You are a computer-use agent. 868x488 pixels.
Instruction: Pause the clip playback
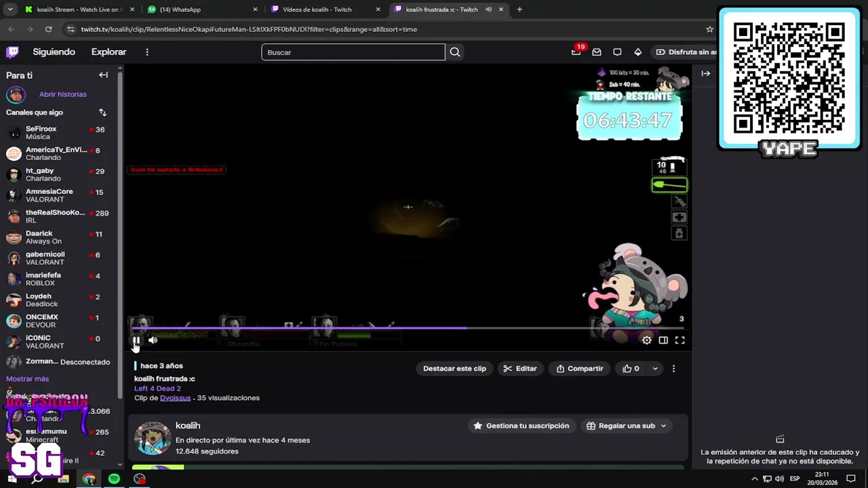[136, 340]
